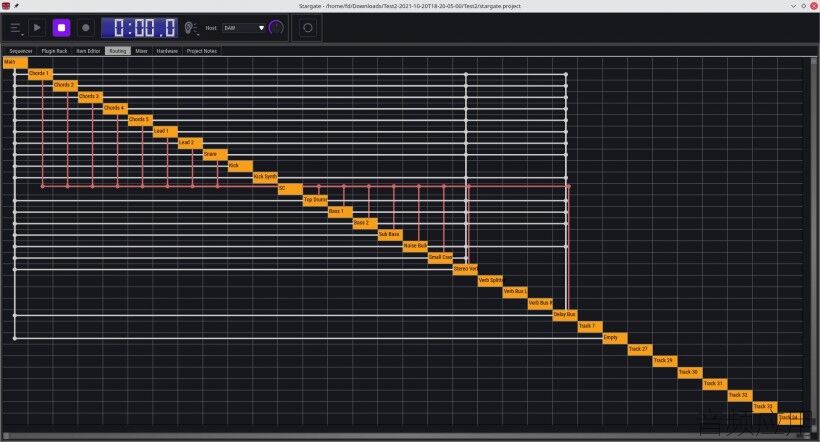The height and width of the screenshot is (442, 820).
Task: Click the Stargate app icon in the title bar
Action: point(6,6)
